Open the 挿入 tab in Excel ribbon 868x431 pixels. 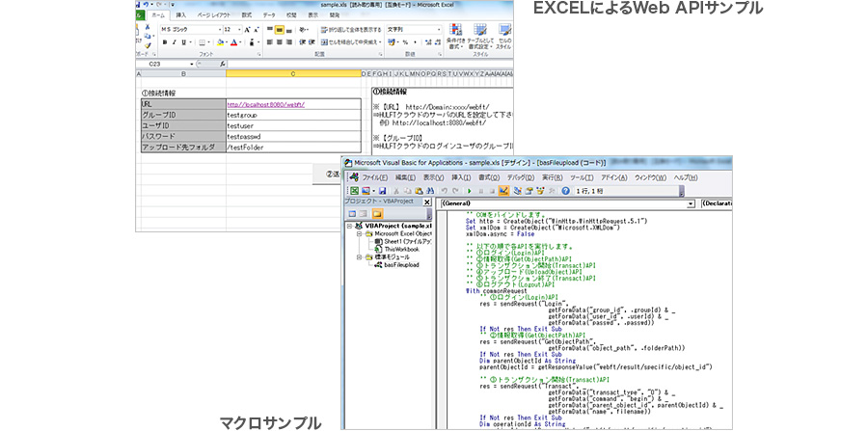(182, 16)
